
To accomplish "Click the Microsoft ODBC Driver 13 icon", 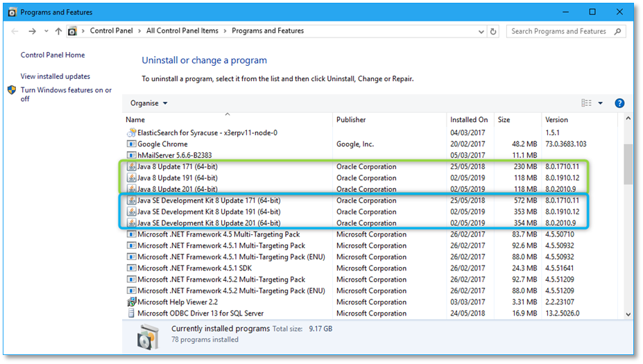I will [x=131, y=313].
